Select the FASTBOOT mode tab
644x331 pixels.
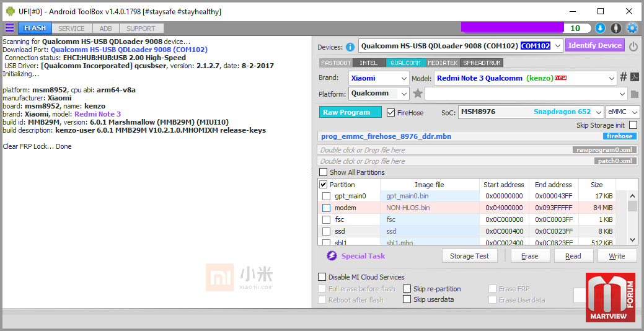(336, 63)
